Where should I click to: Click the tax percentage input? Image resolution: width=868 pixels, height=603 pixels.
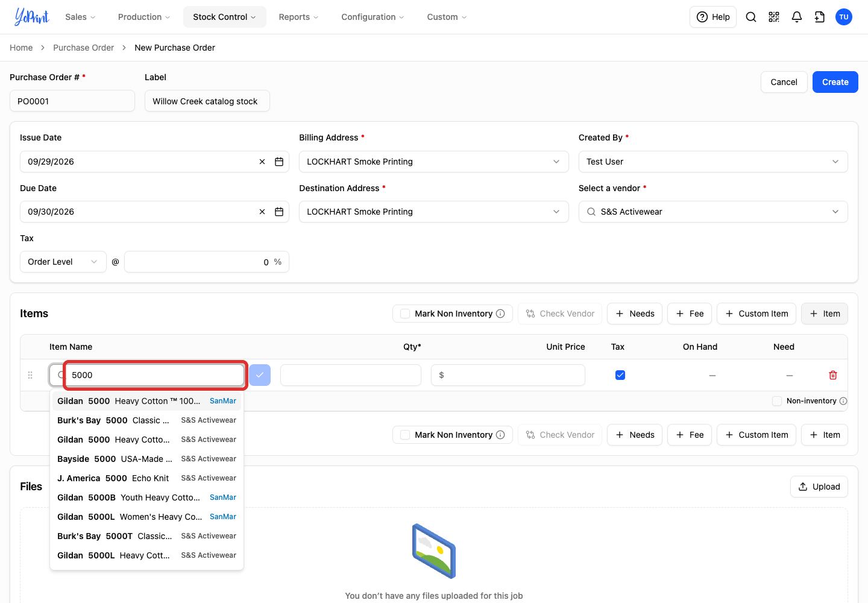pos(207,262)
